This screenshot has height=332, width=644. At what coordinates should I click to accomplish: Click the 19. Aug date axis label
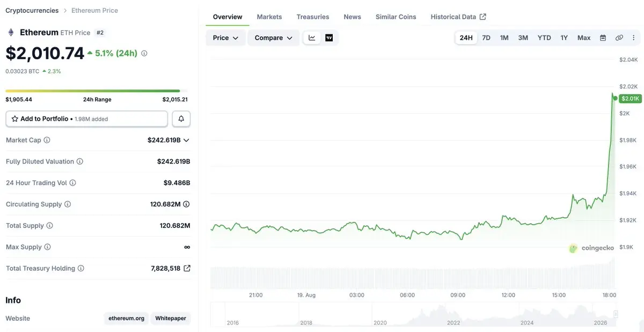(306, 295)
